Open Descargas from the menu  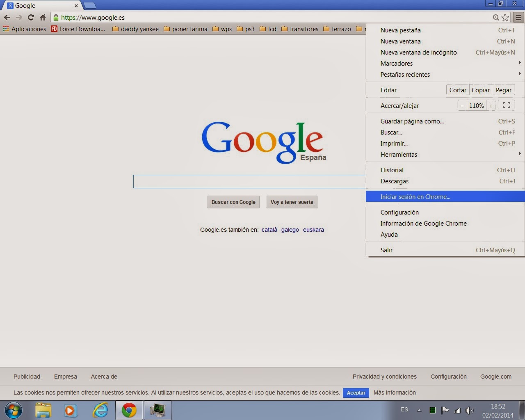point(445,181)
